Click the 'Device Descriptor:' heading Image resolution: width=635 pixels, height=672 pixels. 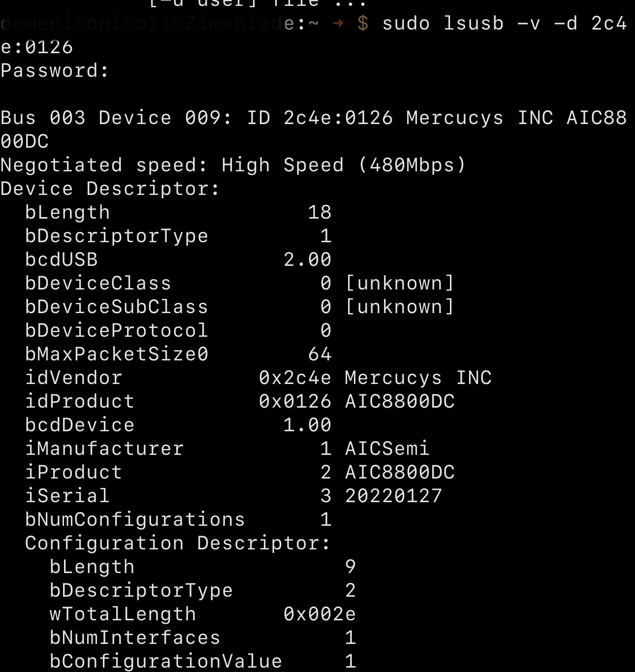(110, 189)
